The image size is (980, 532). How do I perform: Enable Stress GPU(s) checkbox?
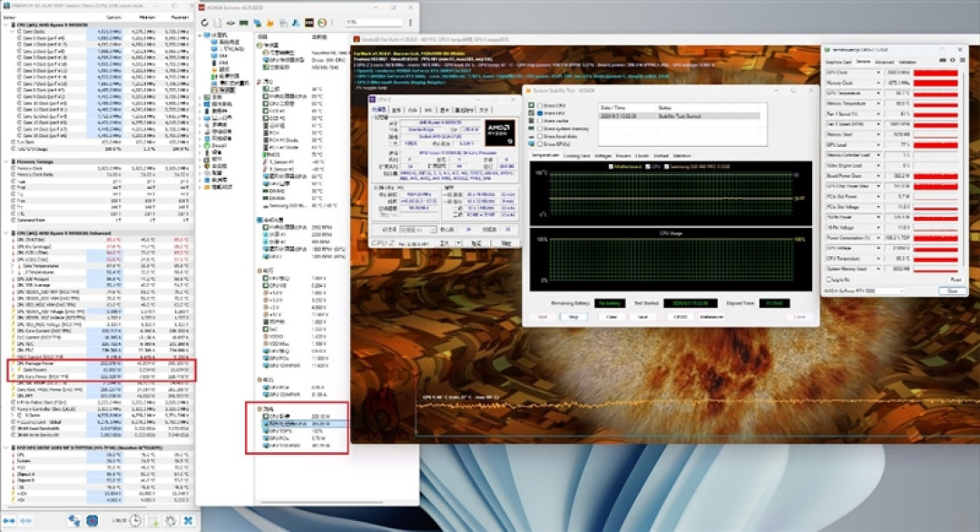[540, 143]
